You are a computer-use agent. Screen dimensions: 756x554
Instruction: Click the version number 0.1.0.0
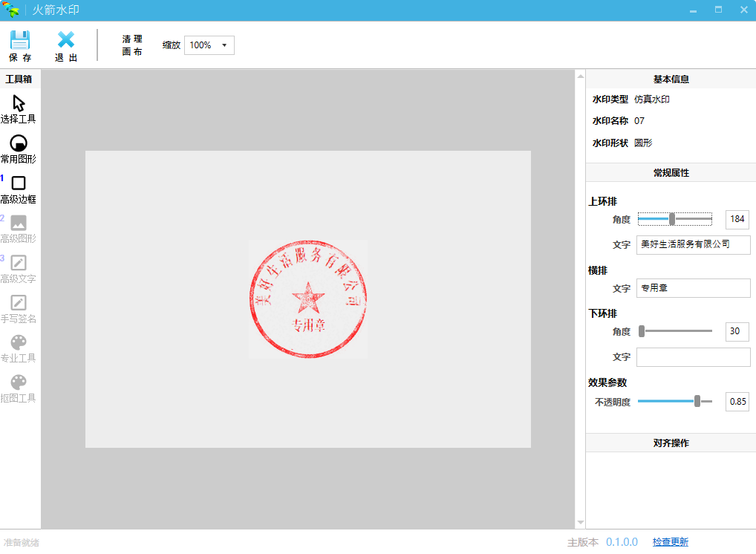tap(622, 542)
